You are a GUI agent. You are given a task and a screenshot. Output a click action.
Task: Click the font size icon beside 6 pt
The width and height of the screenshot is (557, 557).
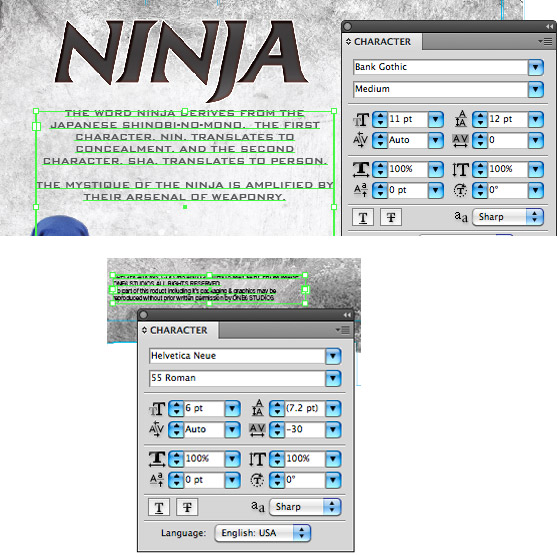coord(157,409)
